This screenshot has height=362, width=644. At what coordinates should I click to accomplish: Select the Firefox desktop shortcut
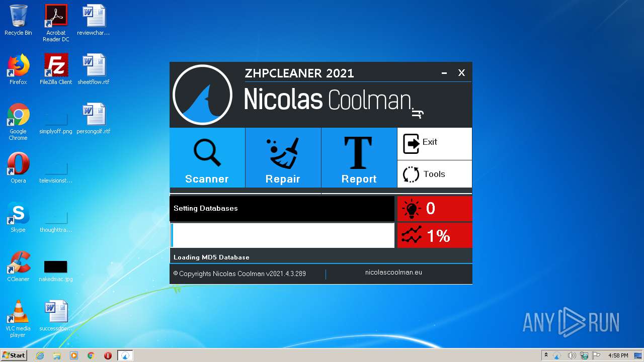pos(18,69)
